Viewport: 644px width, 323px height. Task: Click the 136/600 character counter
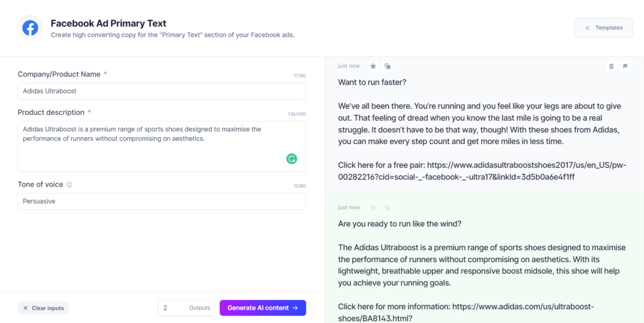point(297,114)
